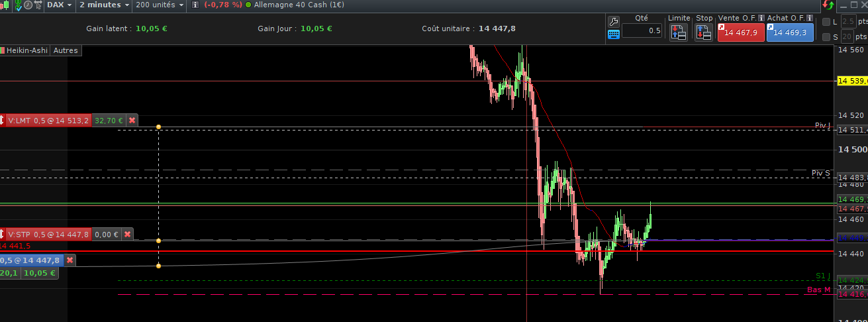
Task: Cancel the V:LMT 14 513,2 order
Action: tap(132, 121)
